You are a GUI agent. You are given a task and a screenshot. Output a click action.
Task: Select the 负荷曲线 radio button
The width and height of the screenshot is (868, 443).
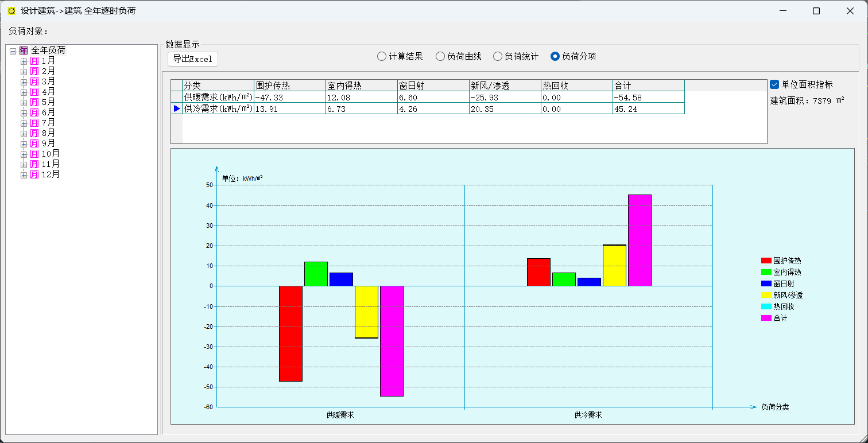click(x=440, y=56)
